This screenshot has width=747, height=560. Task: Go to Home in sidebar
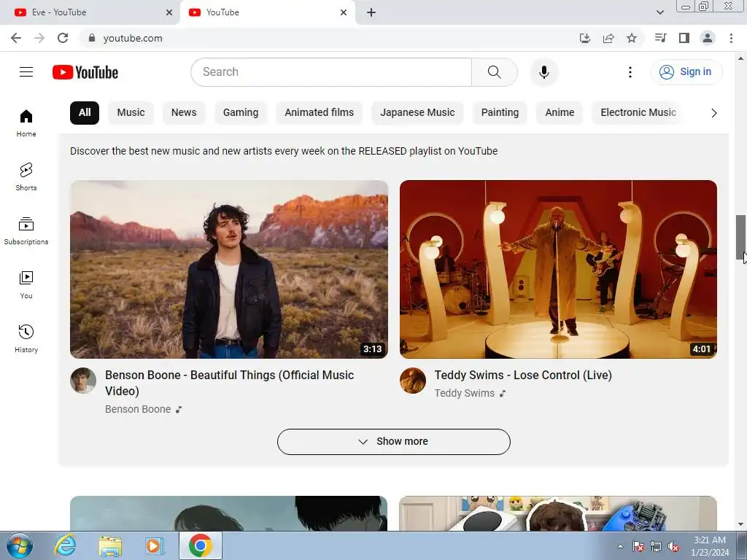point(26,123)
